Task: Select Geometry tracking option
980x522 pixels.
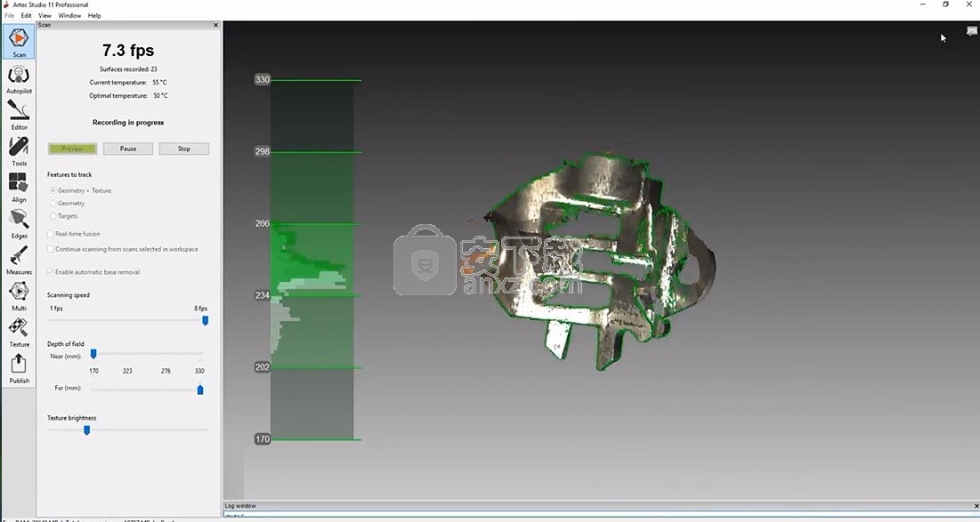Action: coord(67,203)
